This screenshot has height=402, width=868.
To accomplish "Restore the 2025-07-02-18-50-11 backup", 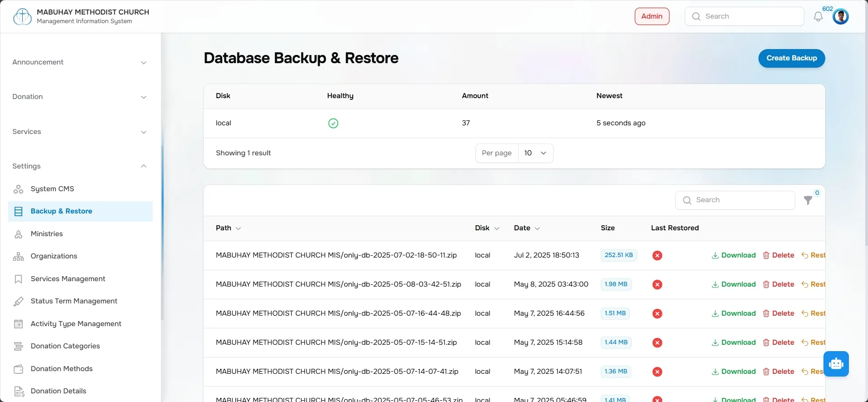I will coord(813,255).
